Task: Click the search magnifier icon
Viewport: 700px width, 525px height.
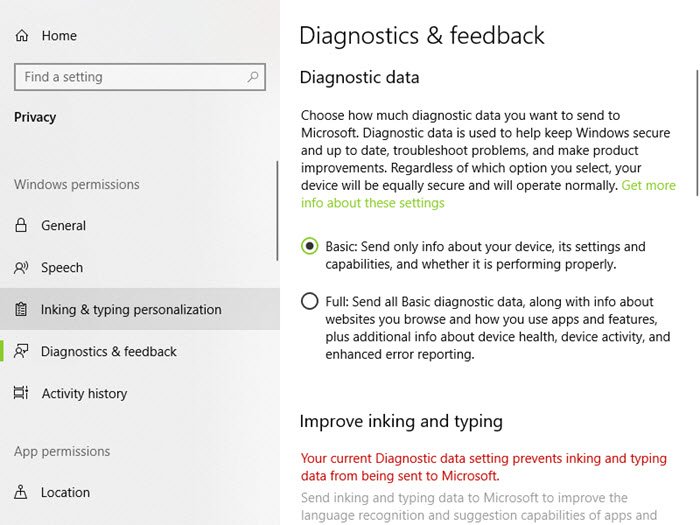Action: click(254, 77)
